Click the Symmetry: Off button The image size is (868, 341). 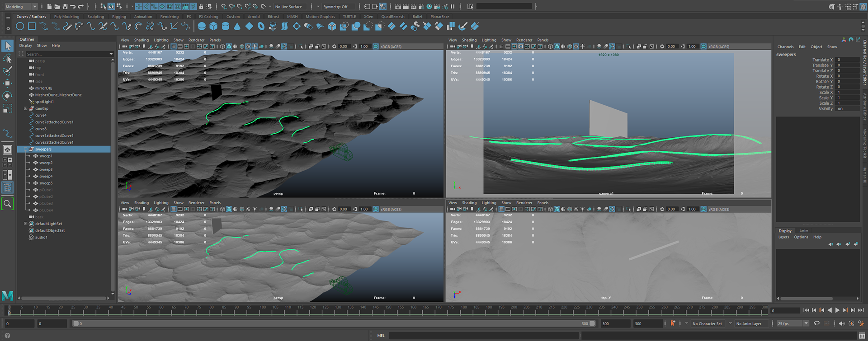point(335,7)
